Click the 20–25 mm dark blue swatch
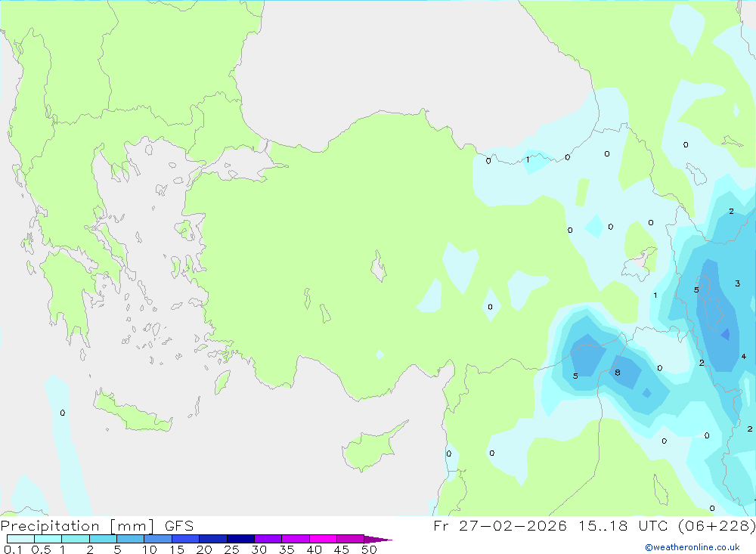 click(213, 539)
